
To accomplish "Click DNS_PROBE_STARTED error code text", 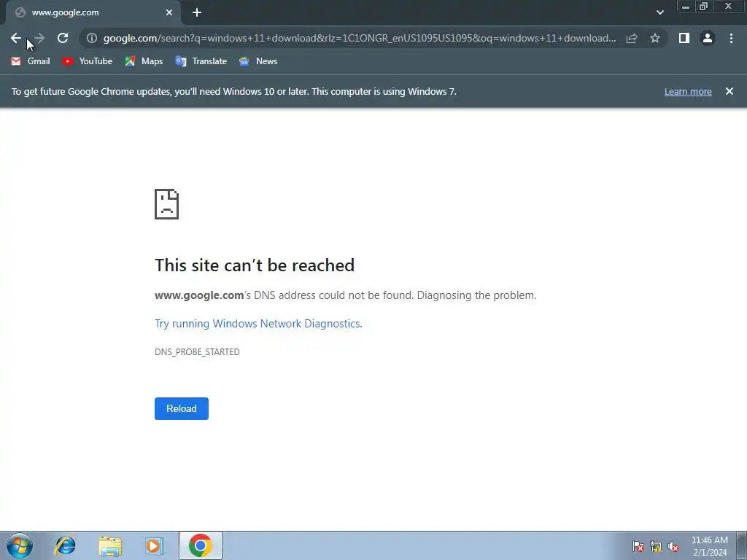I will [197, 352].
